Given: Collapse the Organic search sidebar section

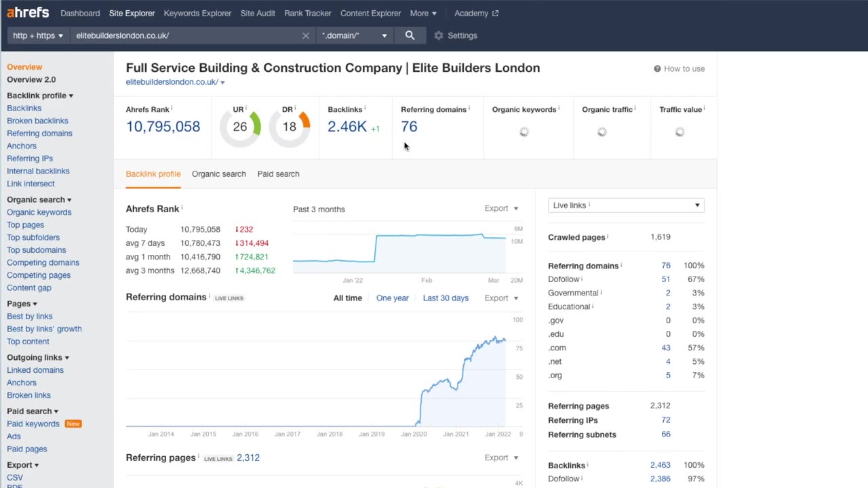Looking at the screenshot, I should click(39, 200).
